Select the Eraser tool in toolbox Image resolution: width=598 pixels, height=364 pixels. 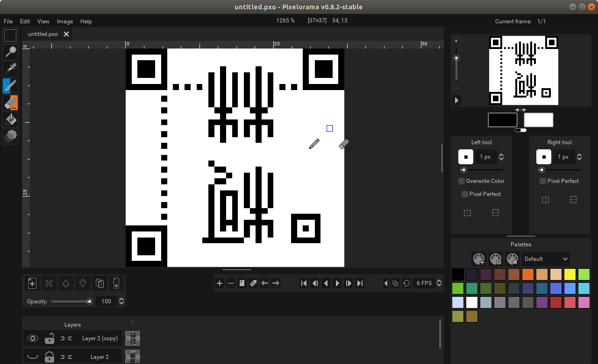click(x=10, y=103)
